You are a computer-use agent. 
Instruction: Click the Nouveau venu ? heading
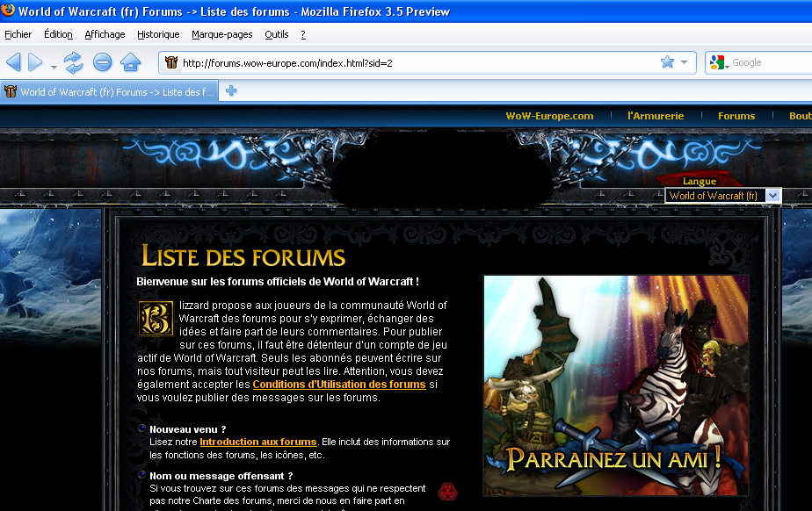187,429
